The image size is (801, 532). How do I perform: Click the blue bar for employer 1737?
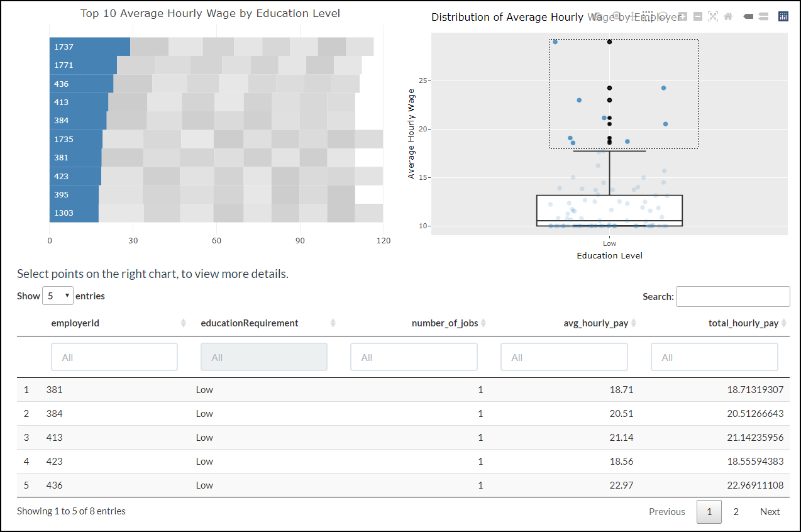90,47
